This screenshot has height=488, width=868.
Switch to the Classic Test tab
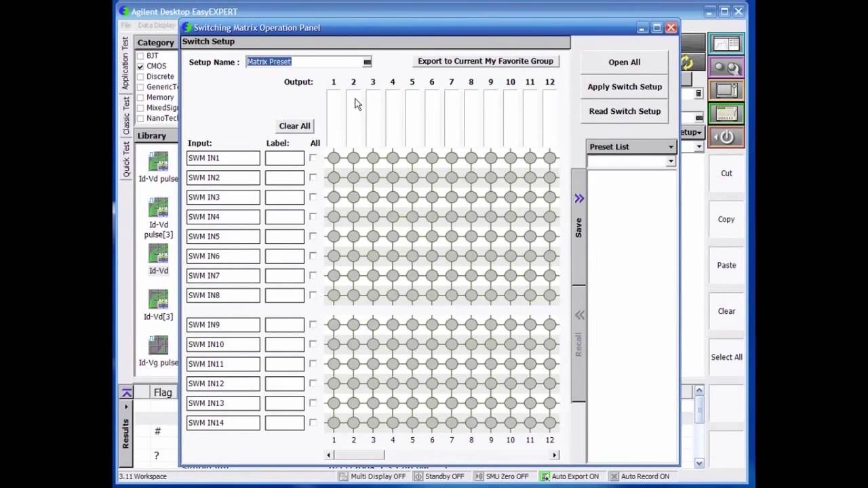(125, 115)
